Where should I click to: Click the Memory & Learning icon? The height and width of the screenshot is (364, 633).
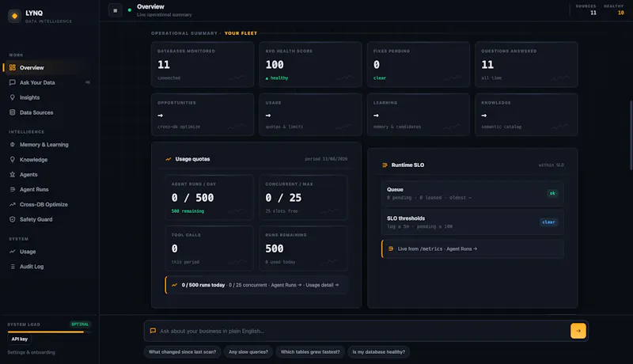click(13, 145)
